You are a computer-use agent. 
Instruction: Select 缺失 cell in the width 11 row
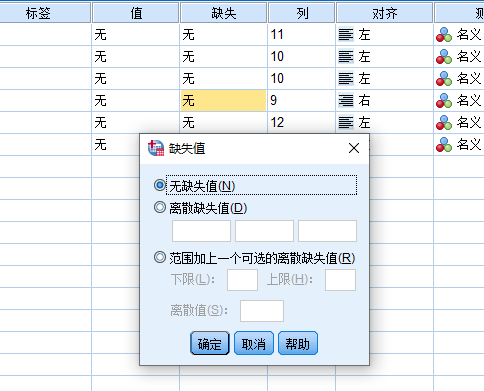[x=223, y=34]
